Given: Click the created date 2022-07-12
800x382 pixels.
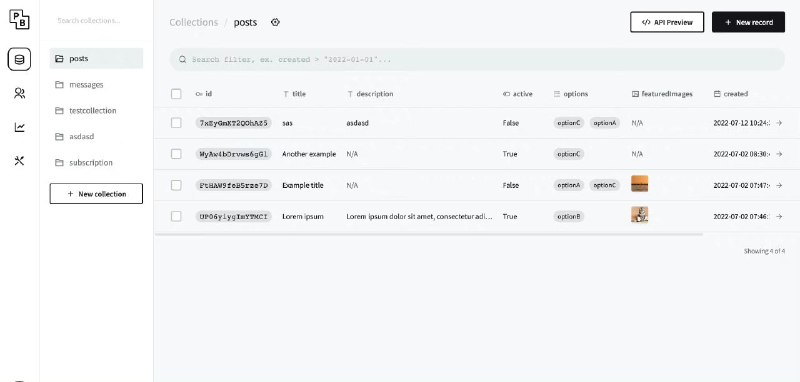Looking at the screenshot, I should coord(741,123).
